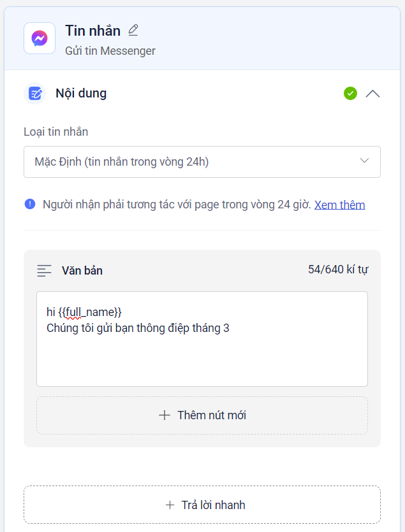Click the Tin nhắn title text
405x532 pixels.
click(92, 31)
